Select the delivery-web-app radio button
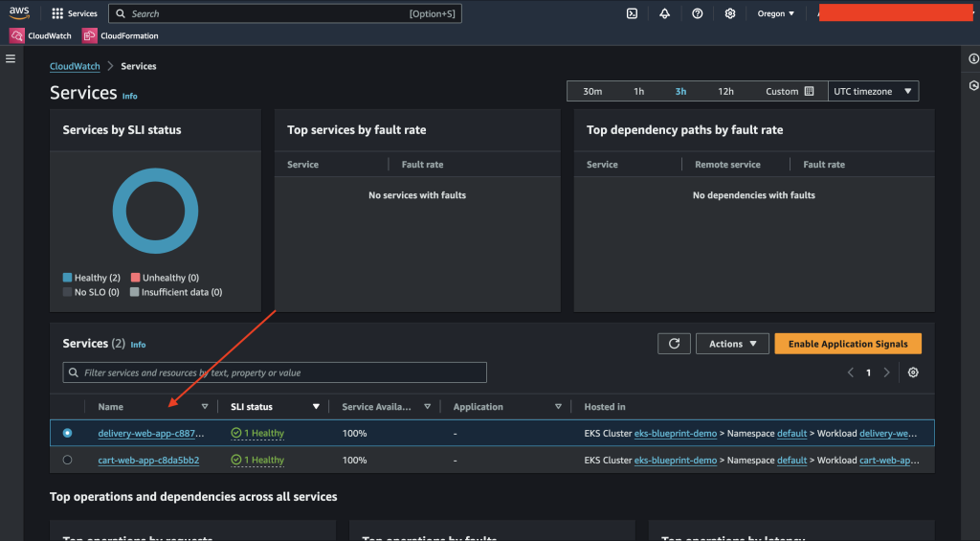980x541 pixels. 68,433
